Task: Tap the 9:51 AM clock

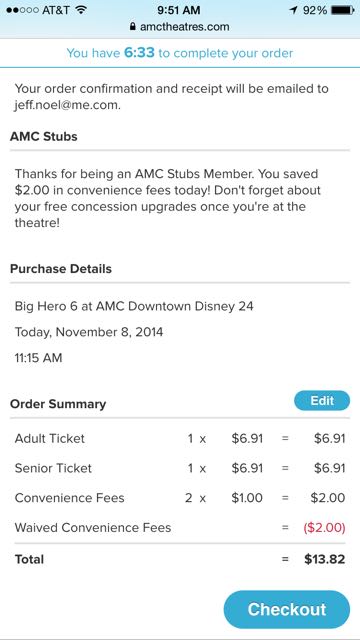Action: (x=179, y=10)
